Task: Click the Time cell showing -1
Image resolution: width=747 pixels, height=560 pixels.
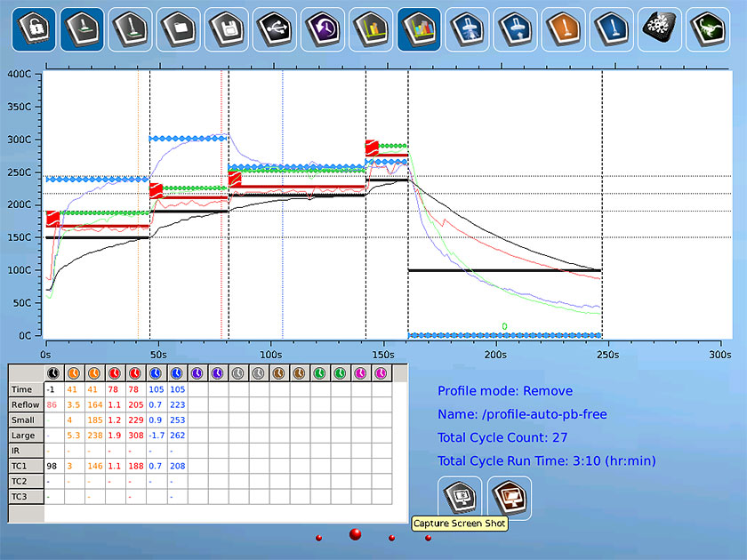Action: tap(54, 389)
